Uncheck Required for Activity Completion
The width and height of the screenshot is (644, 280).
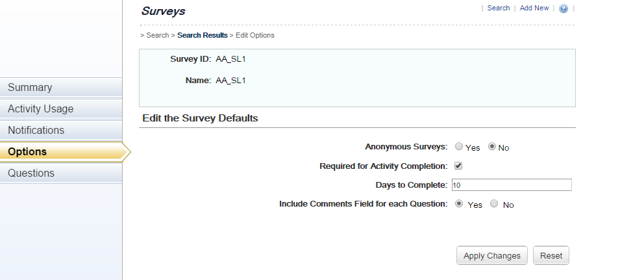[458, 166]
